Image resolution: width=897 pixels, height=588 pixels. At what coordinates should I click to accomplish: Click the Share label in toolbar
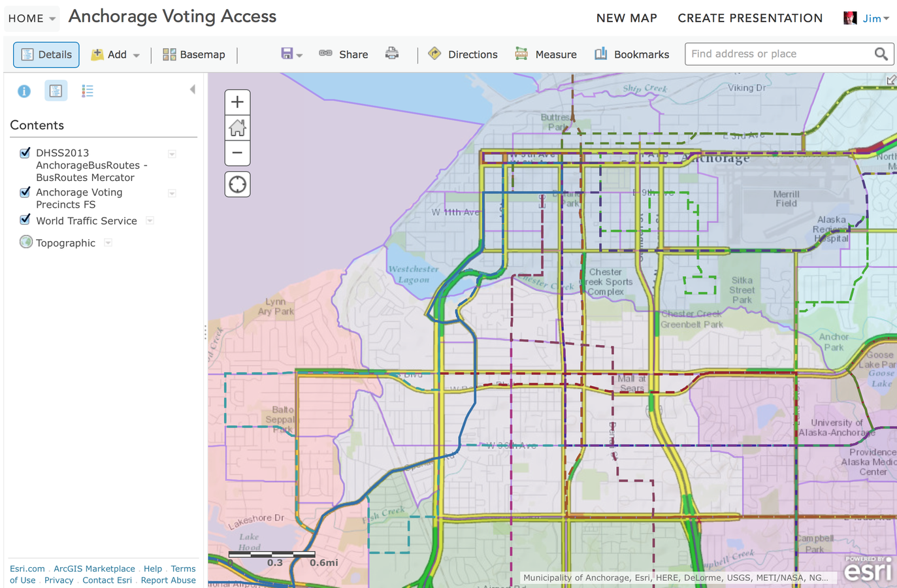pyautogui.click(x=353, y=55)
